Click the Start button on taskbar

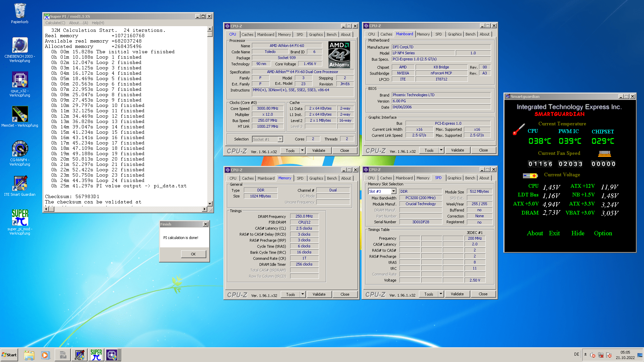[9, 355]
